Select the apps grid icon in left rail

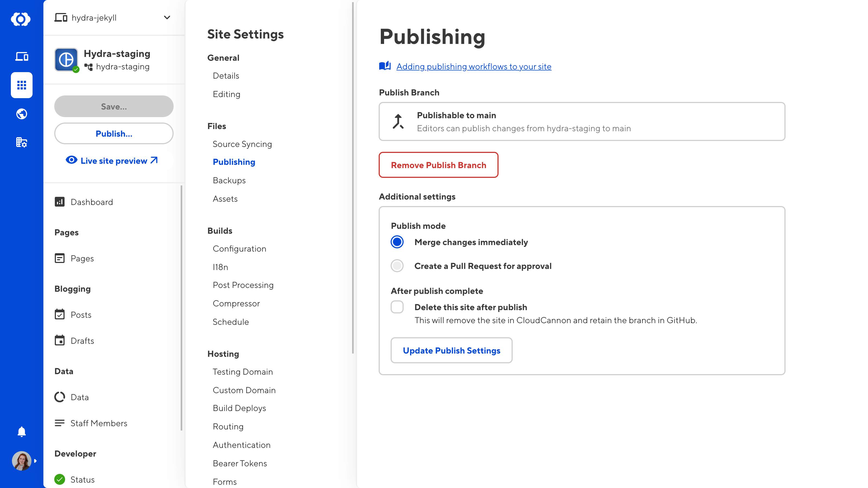pos(22,85)
